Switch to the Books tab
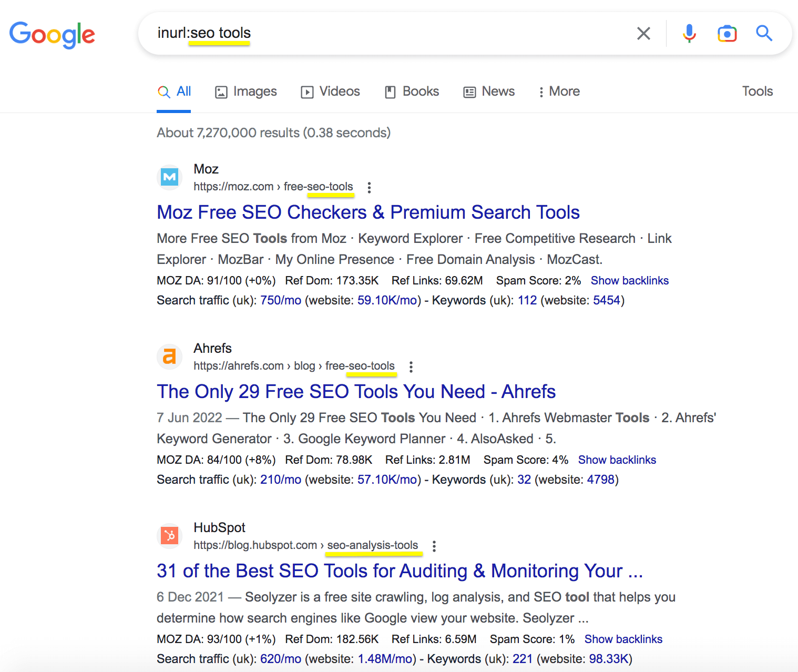Image resolution: width=798 pixels, height=672 pixels. [x=412, y=91]
